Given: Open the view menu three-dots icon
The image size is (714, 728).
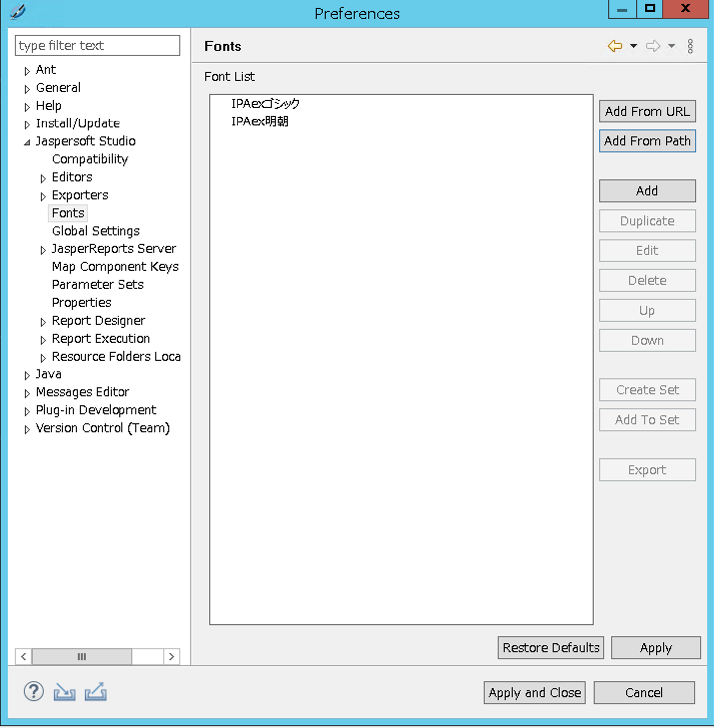Looking at the screenshot, I should 690,46.
